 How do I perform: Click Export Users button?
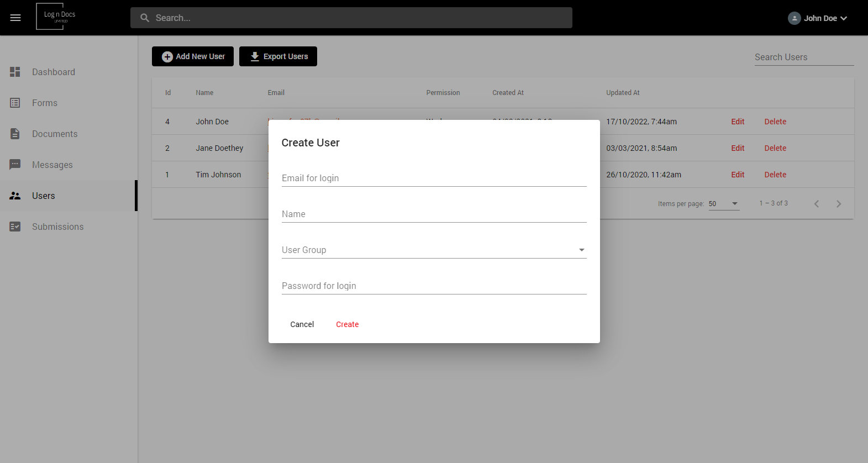278,56
